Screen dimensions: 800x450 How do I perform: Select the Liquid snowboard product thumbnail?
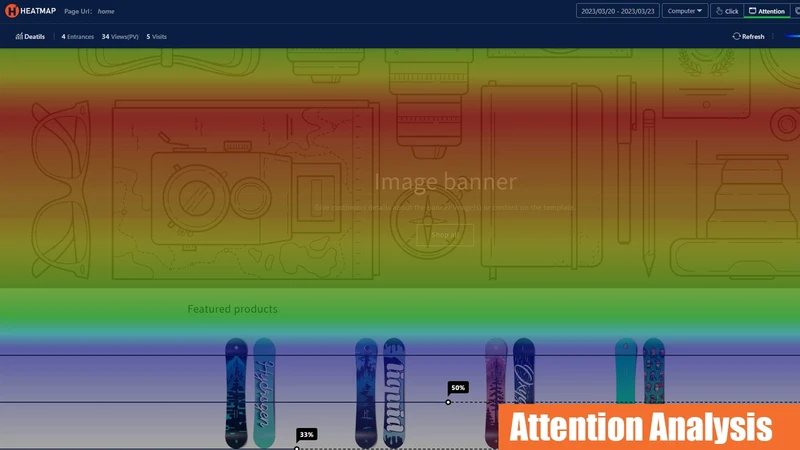(380, 393)
